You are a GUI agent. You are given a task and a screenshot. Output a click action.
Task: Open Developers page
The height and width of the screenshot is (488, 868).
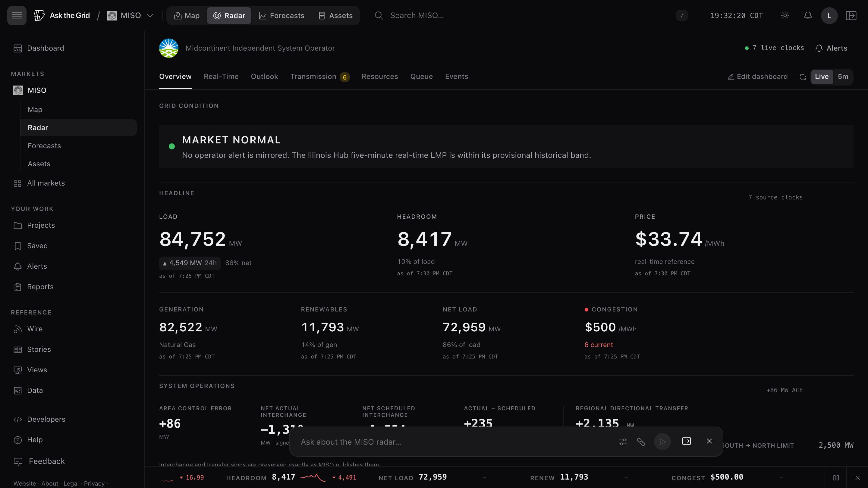pyautogui.click(x=72, y=419)
